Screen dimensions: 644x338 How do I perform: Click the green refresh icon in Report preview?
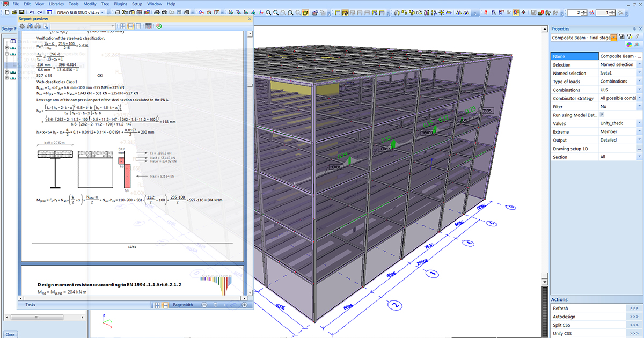pos(159,26)
